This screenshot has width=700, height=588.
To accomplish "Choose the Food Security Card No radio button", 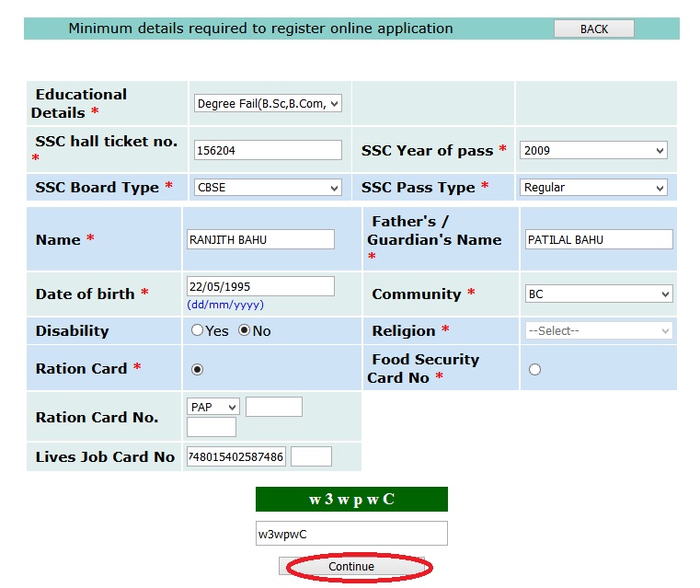I will pyautogui.click(x=535, y=369).
